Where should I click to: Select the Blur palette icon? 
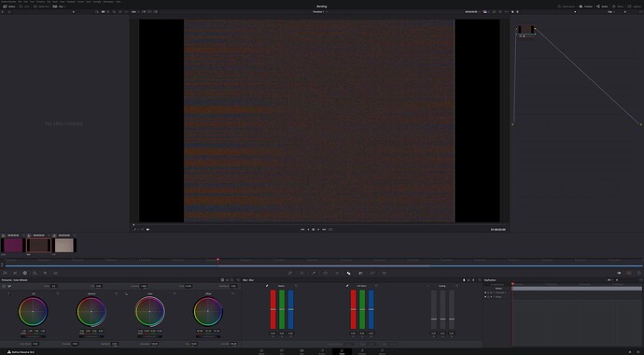(349, 273)
